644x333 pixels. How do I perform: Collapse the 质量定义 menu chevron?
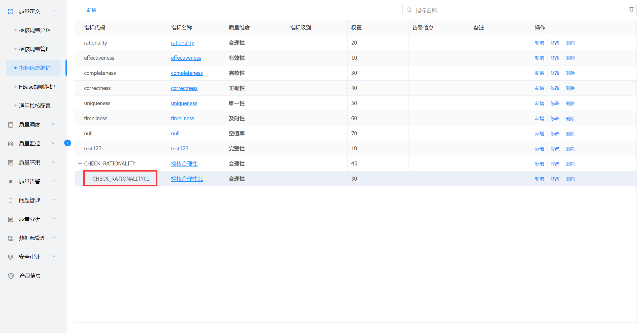(x=54, y=11)
